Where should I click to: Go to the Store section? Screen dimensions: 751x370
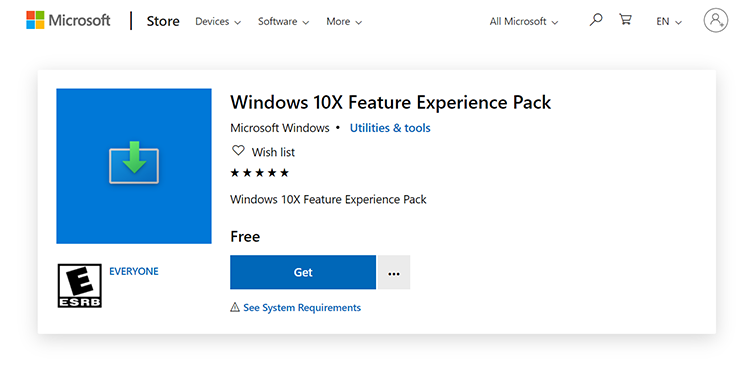point(163,21)
